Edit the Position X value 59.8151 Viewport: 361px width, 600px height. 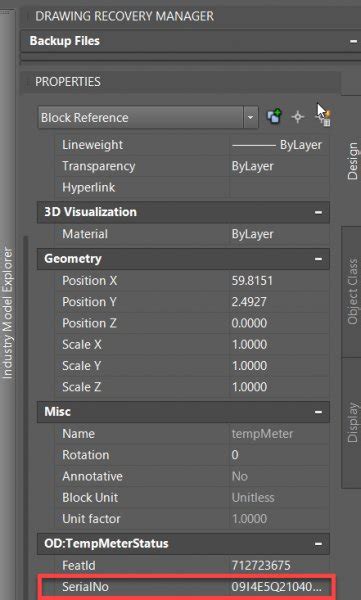point(279,280)
